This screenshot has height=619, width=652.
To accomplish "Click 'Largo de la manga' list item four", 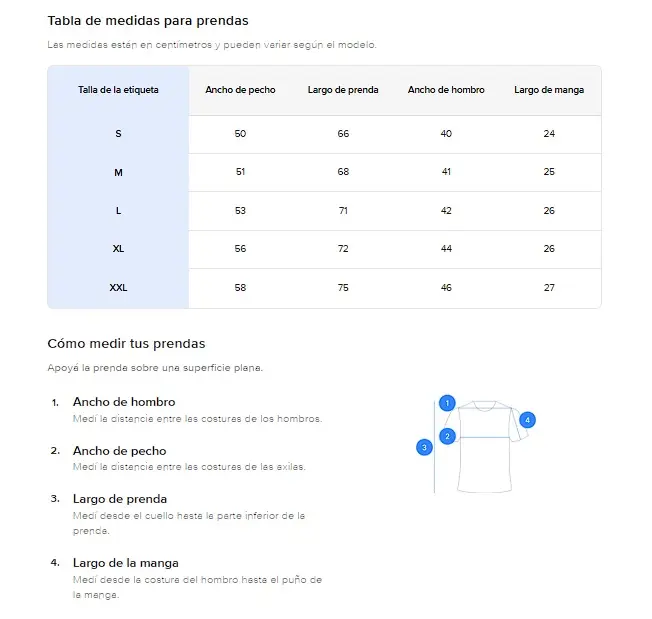I will coord(125,563).
